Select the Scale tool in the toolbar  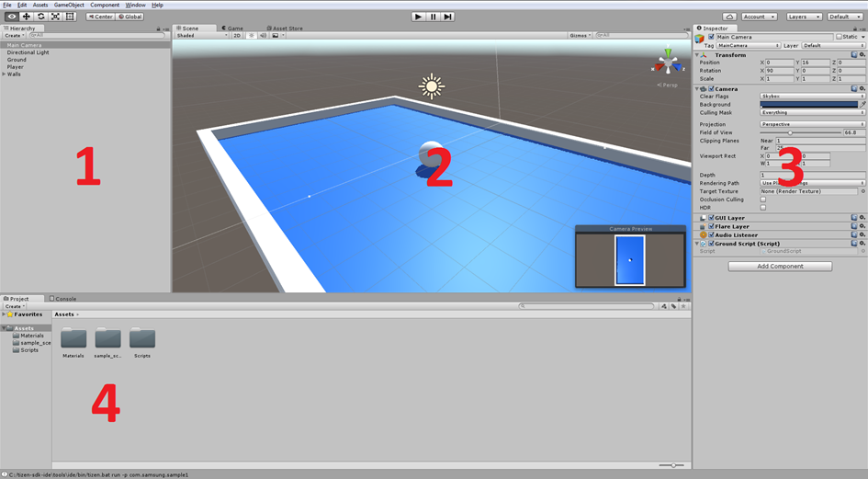coord(55,17)
